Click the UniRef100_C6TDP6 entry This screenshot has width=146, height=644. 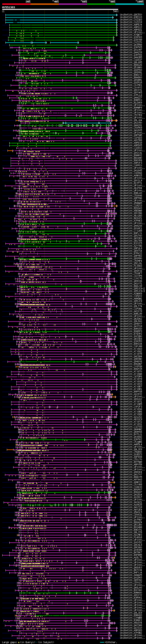[131, 376]
